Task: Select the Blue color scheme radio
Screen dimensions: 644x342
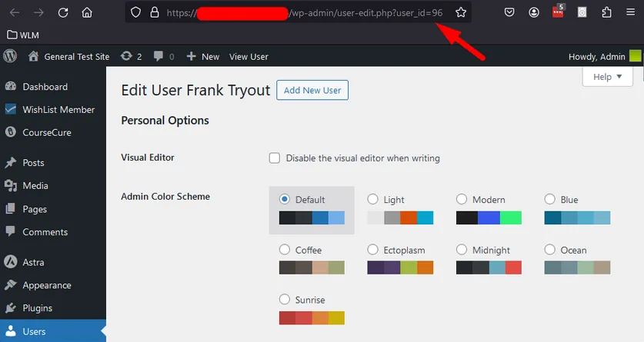Action: 549,199
